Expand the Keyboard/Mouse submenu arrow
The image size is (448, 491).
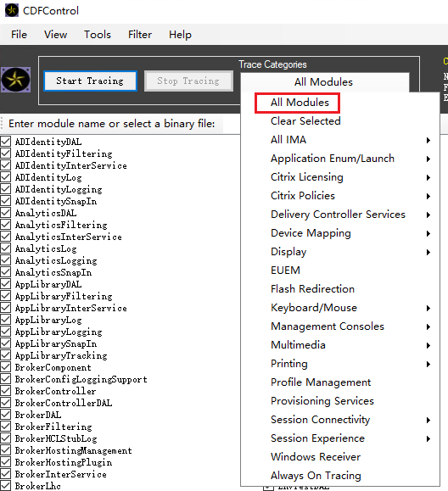tap(428, 308)
